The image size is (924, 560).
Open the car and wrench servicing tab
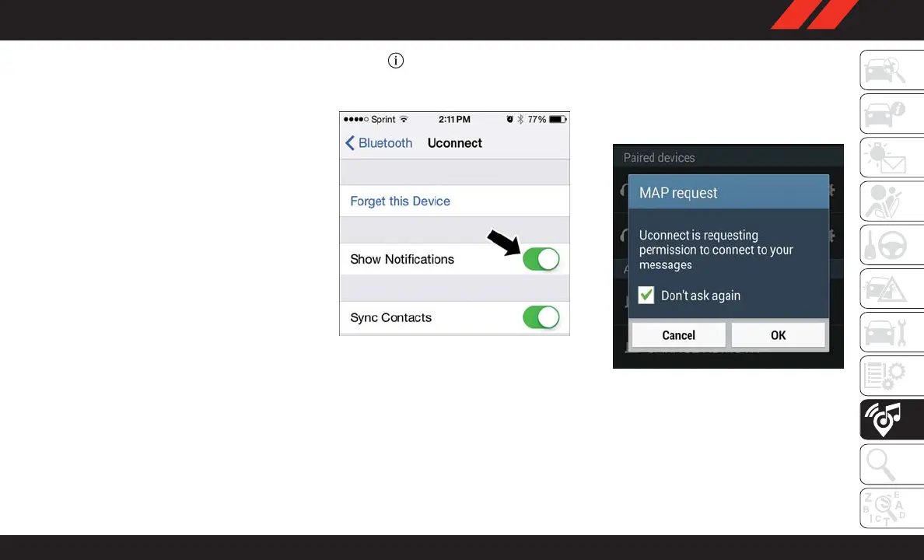[891, 332]
